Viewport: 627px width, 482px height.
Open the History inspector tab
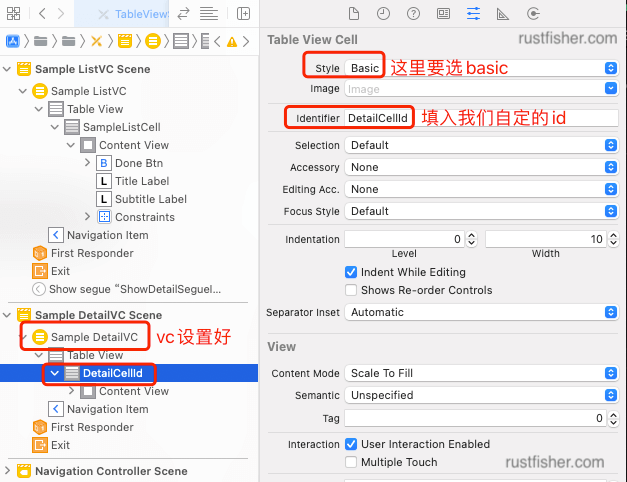pos(383,14)
